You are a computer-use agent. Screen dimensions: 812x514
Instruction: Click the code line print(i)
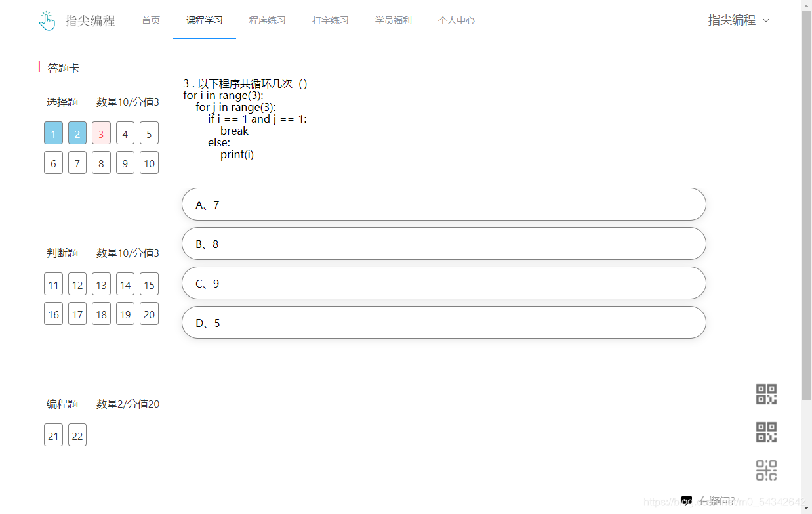(237, 154)
